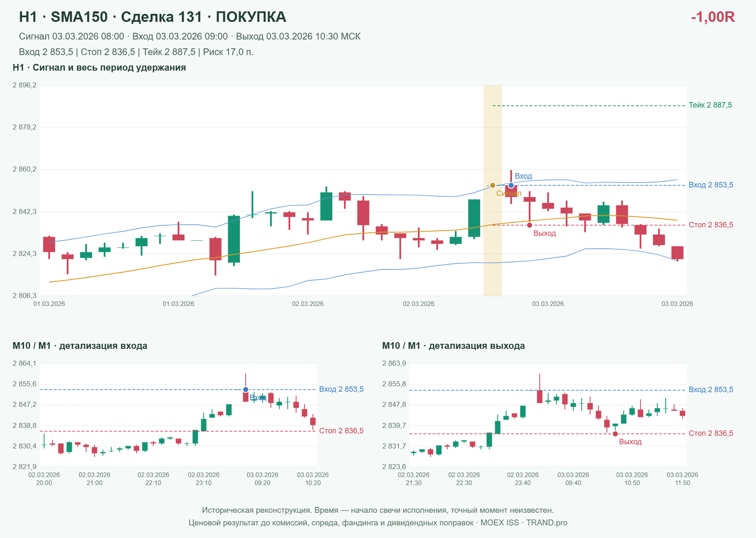Viewport: 756px width, 538px height.
Task: Click the heading 'H1 · Сигнал и весь период удержания'
Action: pyautogui.click(x=99, y=68)
